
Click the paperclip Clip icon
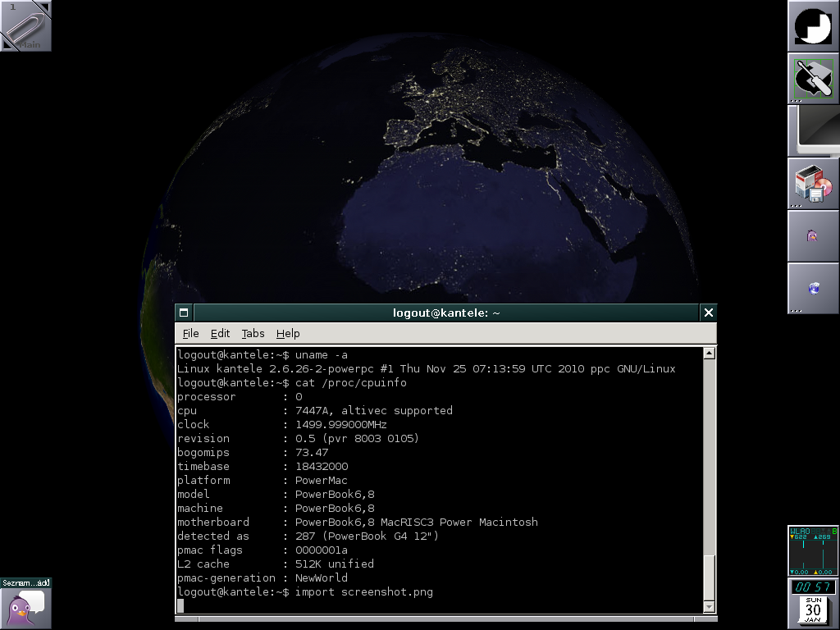click(x=25, y=26)
